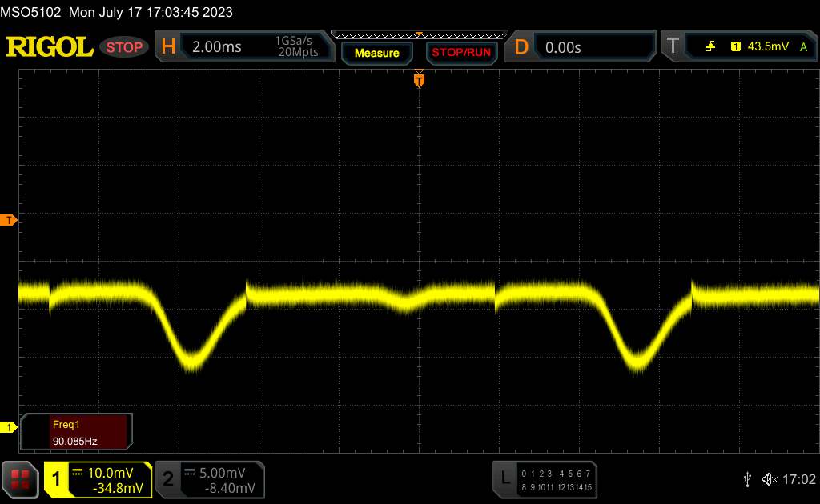820x504 pixels.
Task: Click the rising edge trigger icon
Action: [x=710, y=47]
